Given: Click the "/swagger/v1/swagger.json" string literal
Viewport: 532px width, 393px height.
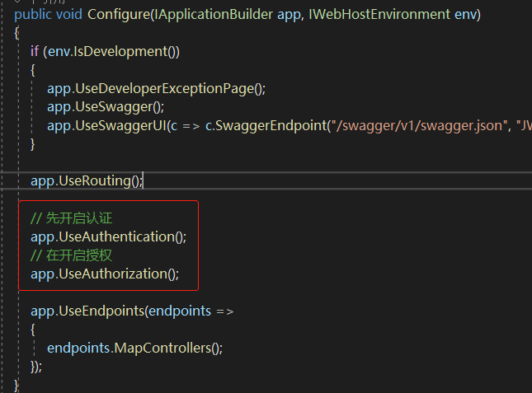Looking at the screenshot, I should tap(418, 125).
